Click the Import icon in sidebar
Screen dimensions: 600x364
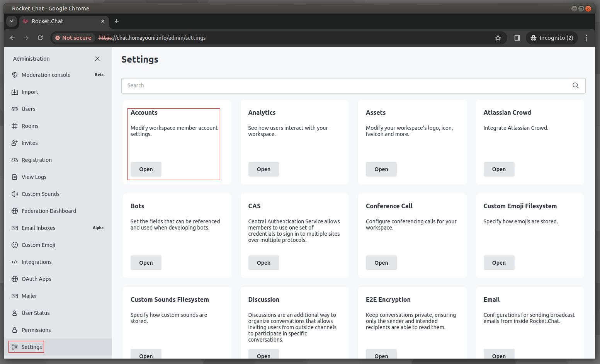pos(15,92)
